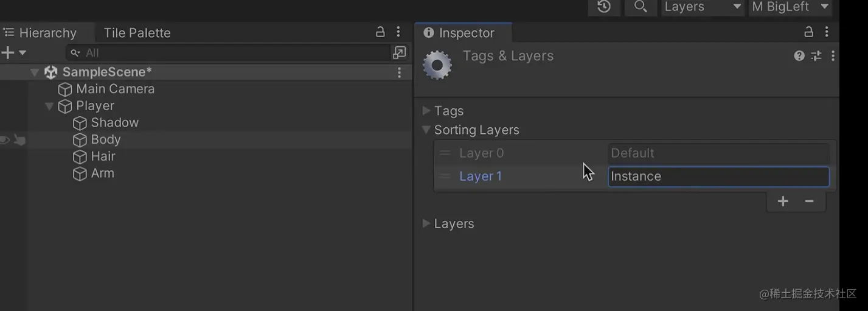Toggle visibility eye for Body object
This screenshot has width=868, height=311.
tap(5, 140)
